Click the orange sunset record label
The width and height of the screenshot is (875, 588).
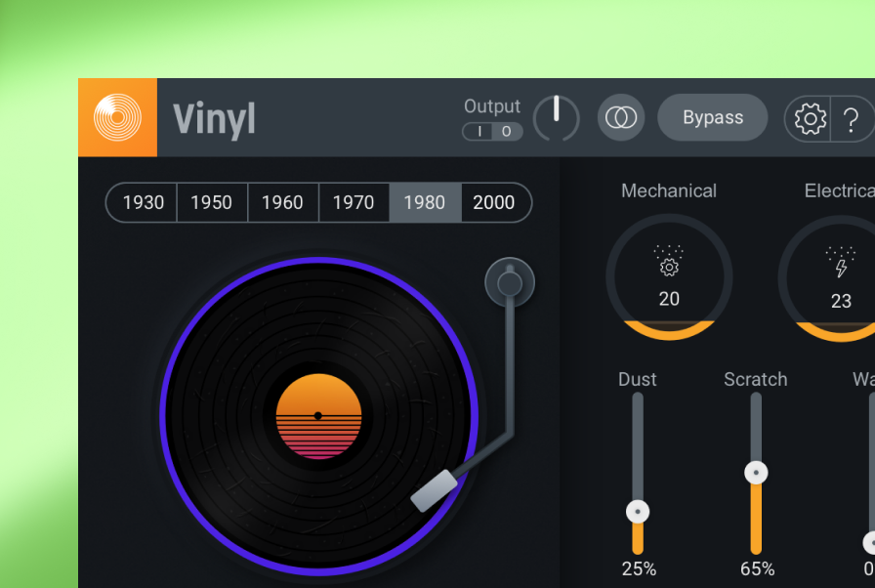317,415
